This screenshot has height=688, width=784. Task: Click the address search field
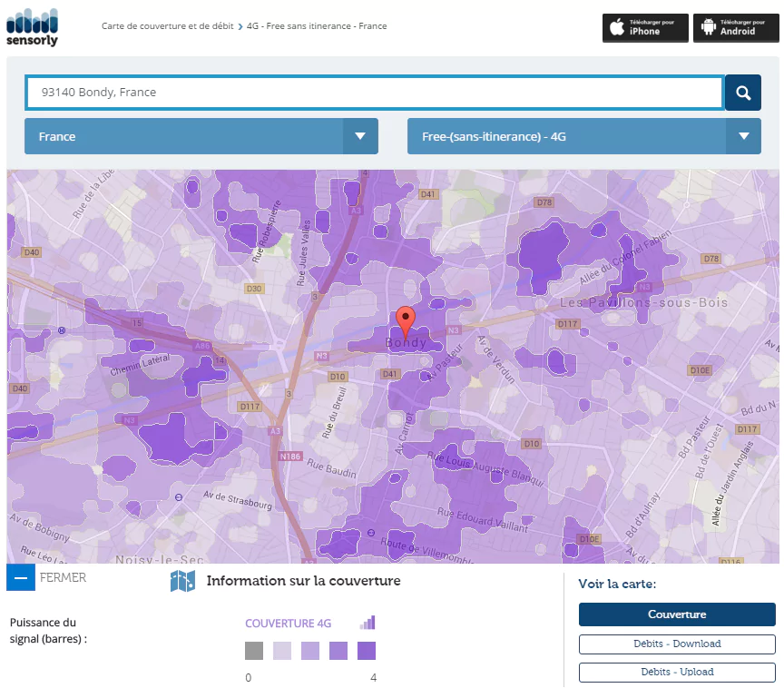pos(374,93)
